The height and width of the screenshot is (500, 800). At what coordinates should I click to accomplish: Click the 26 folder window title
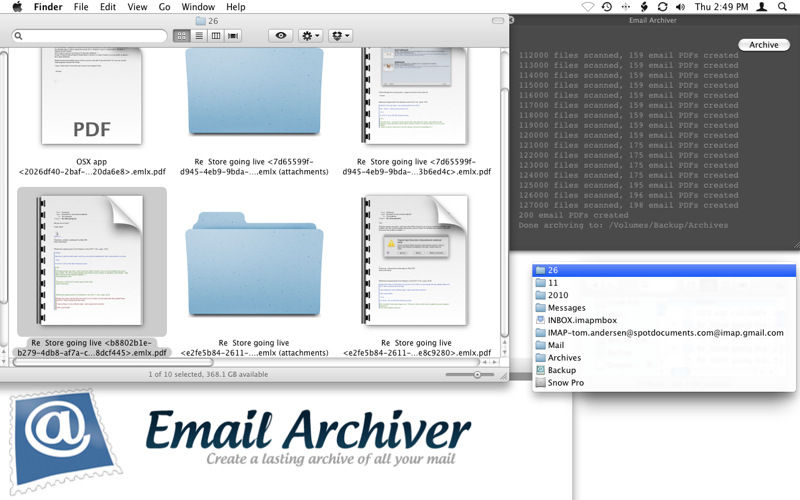tap(207, 21)
